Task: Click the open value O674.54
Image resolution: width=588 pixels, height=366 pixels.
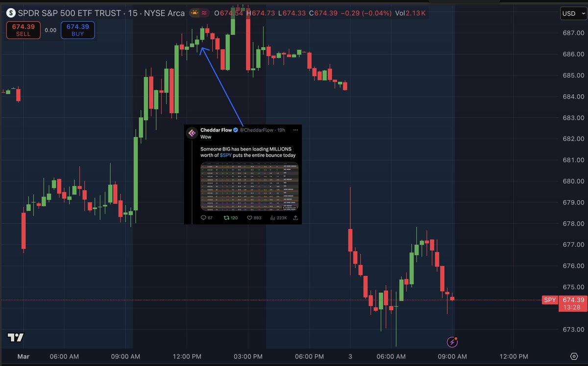Action: (x=228, y=13)
